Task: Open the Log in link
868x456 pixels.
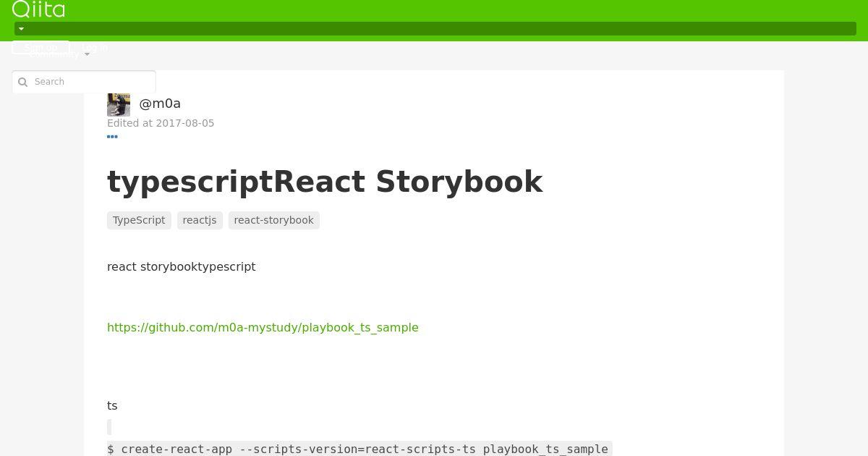Action: (95, 48)
